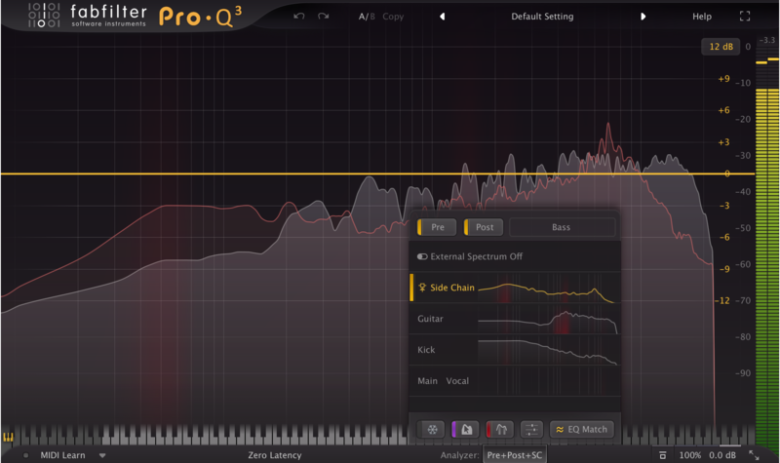Toggle the Spectrum Grab button with purple indicator

466,430
